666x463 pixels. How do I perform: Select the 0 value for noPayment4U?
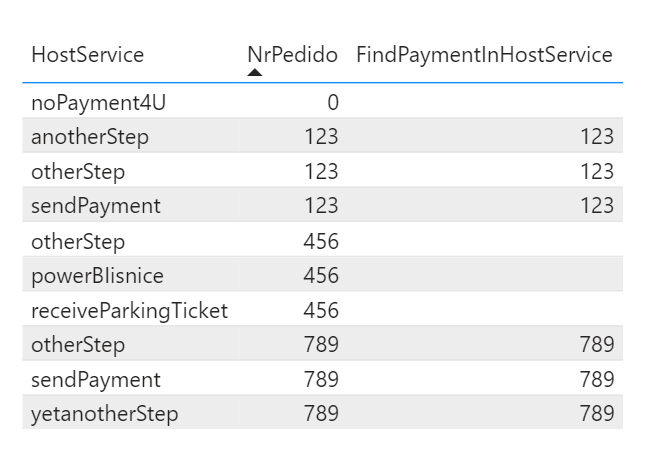[333, 102]
